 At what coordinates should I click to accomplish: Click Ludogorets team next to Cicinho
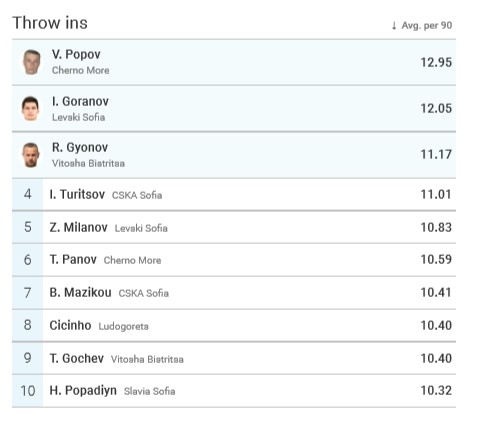click(124, 326)
